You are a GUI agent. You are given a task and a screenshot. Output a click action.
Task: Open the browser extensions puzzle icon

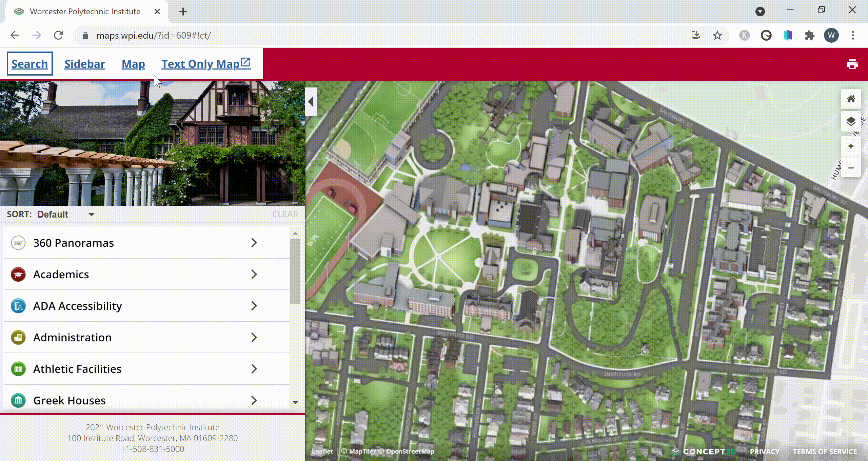(809, 35)
